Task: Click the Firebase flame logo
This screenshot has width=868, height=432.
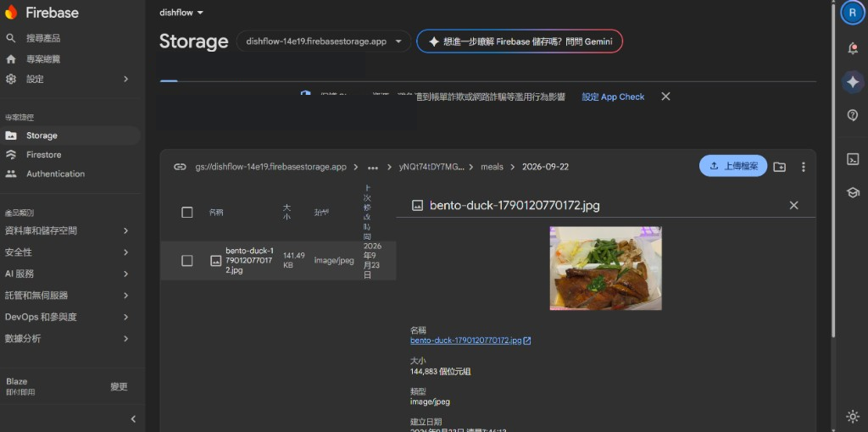Action: (x=11, y=12)
